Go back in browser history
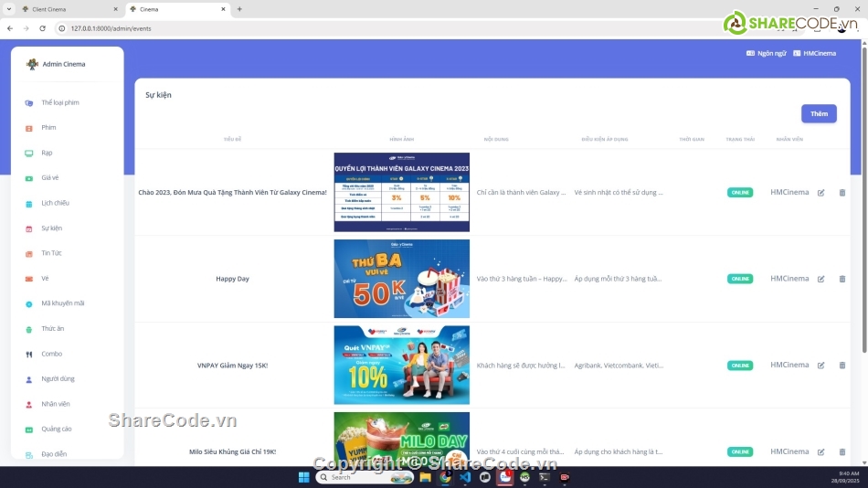The height and width of the screenshot is (488, 868). click(x=10, y=28)
